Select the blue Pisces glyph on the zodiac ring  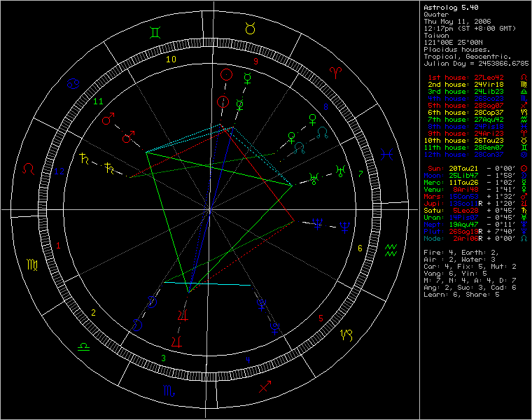coord(387,155)
